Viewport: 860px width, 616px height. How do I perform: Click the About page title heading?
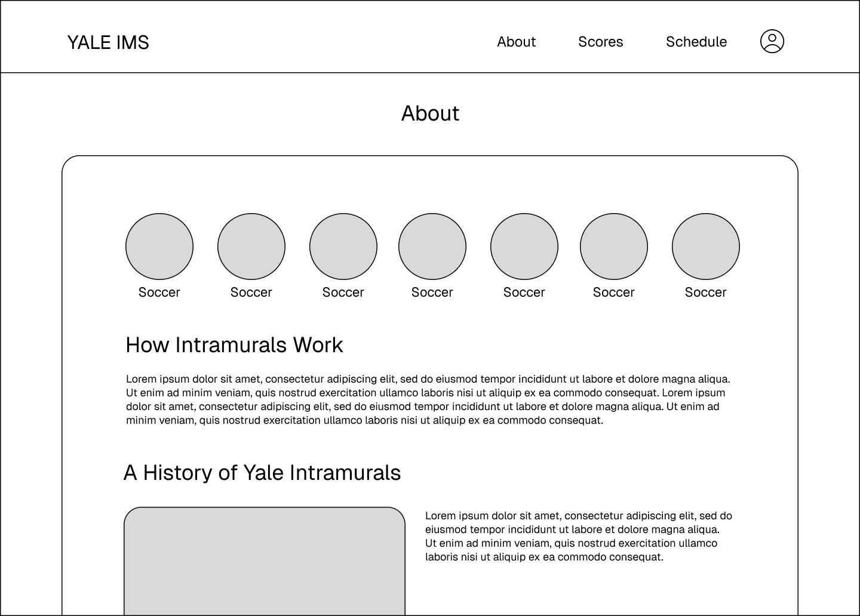[x=430, y=113]
